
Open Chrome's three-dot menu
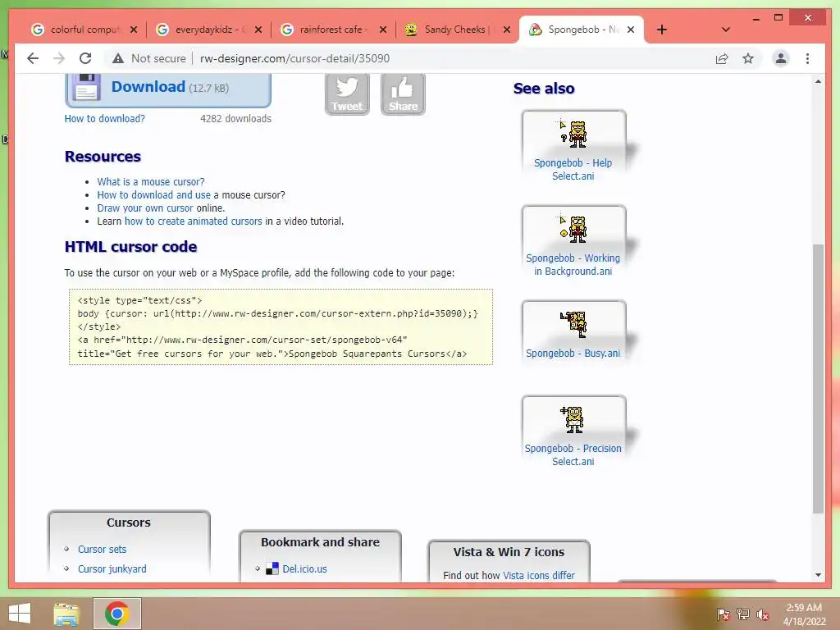pyautogui.click(x=807, y=58)
